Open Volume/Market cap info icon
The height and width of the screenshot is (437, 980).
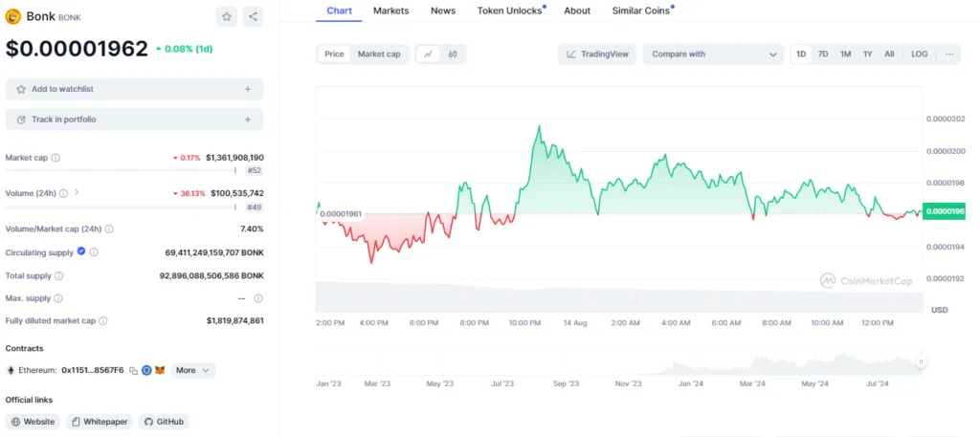(109, 229)
